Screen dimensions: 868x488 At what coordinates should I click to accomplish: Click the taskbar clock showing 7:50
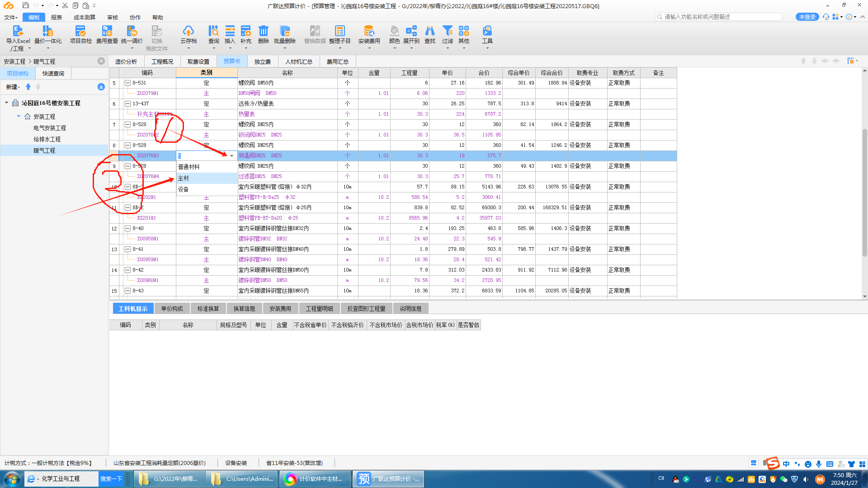click(844, 479)
